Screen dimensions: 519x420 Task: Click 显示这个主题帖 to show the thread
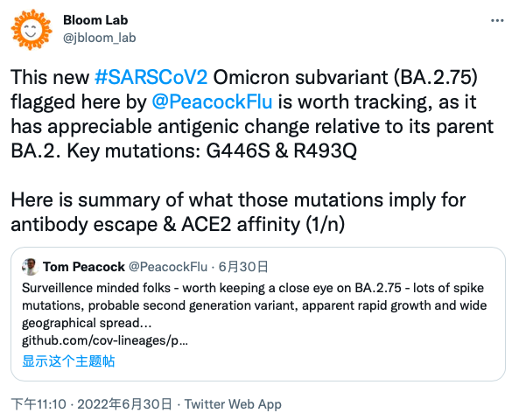click(68, 360)
